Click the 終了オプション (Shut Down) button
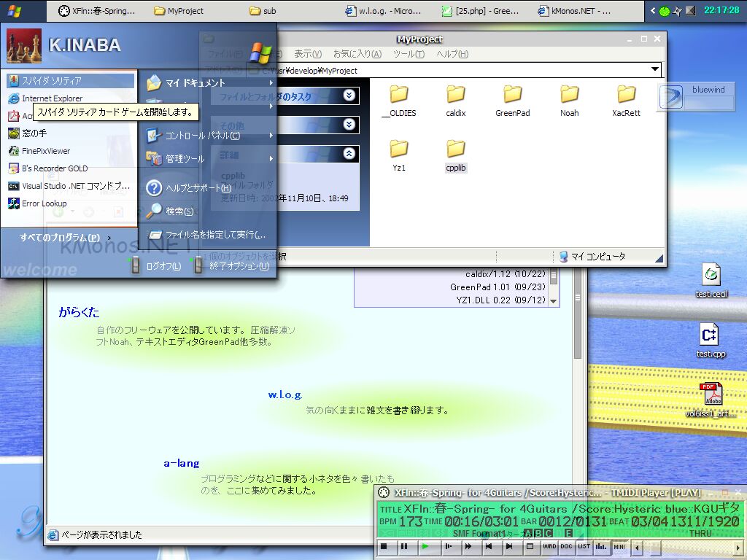This screenshot has height=560, width=747. (231, 265)
